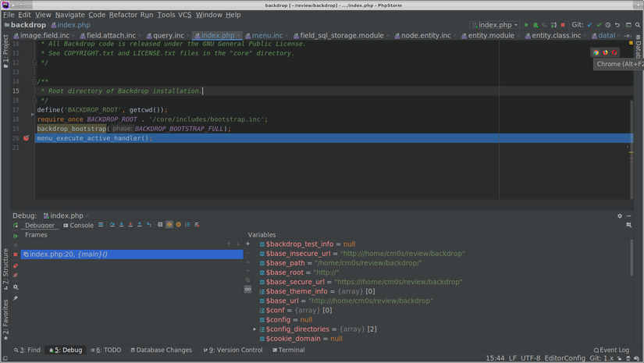The image size is (644, 363).
Task: Resume program in debug sidebar
Action: pos(16,236)
